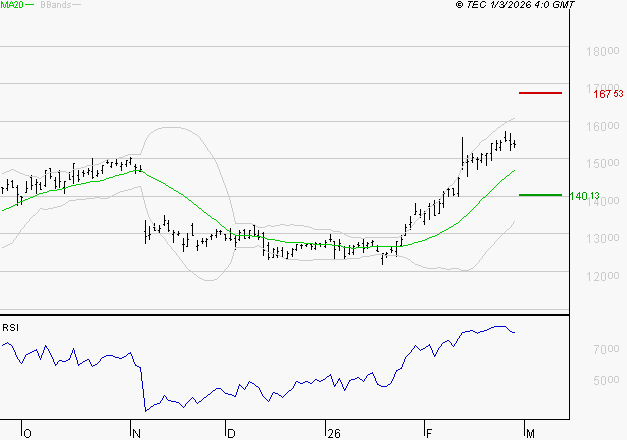Click the green 140.13 support label

point(584,196)
